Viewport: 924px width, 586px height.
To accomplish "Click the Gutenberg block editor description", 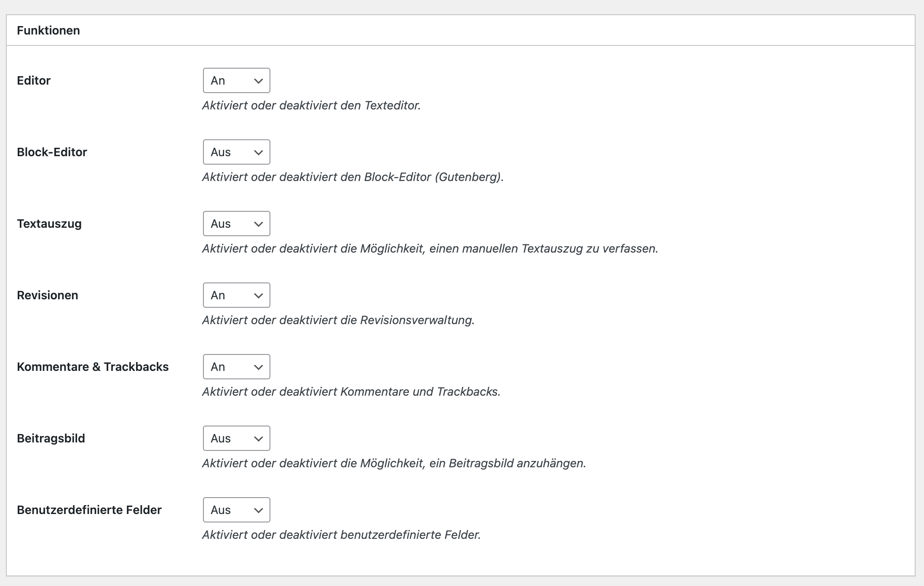I will coord(353,177).
